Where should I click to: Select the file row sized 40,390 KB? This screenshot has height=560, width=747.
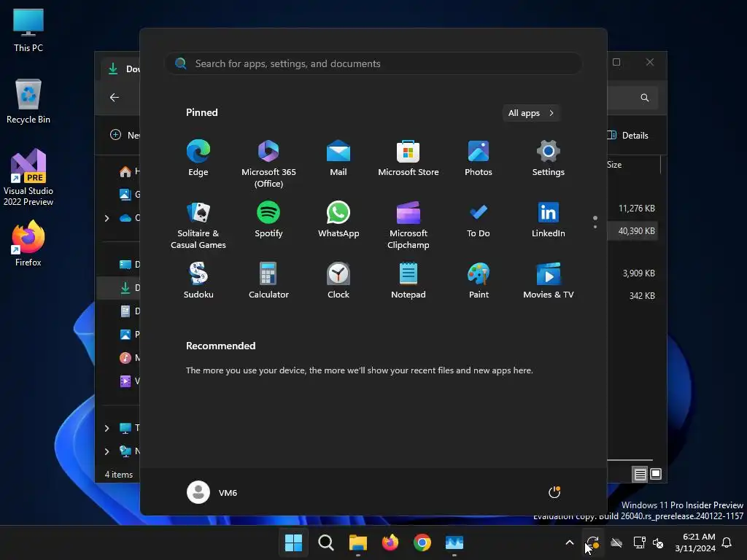click(632, 231)
